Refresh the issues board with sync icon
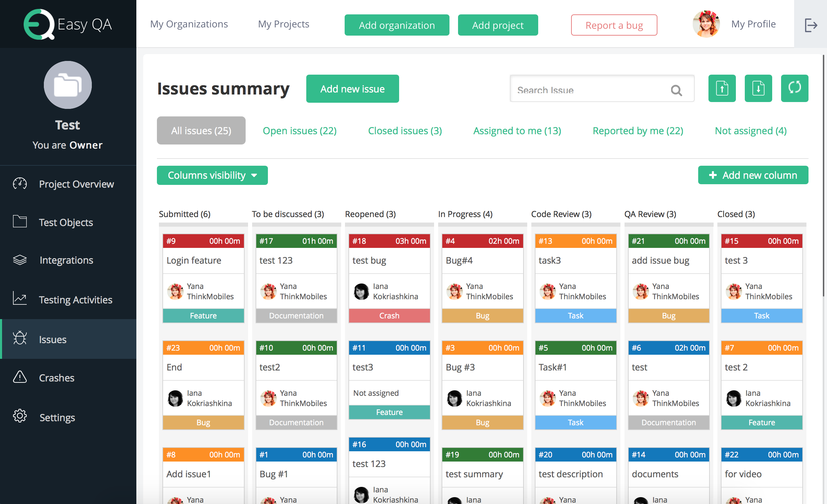827x504 pixels. [794, 88]
